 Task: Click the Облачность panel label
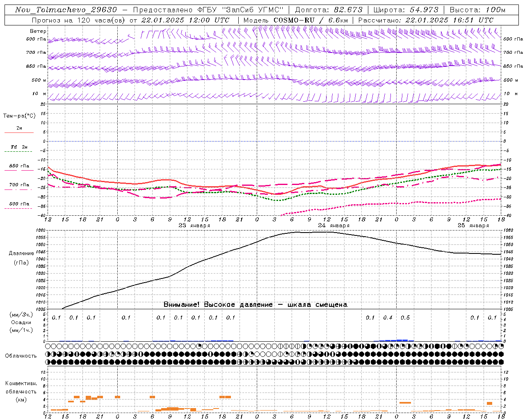[x=21, y=356]
